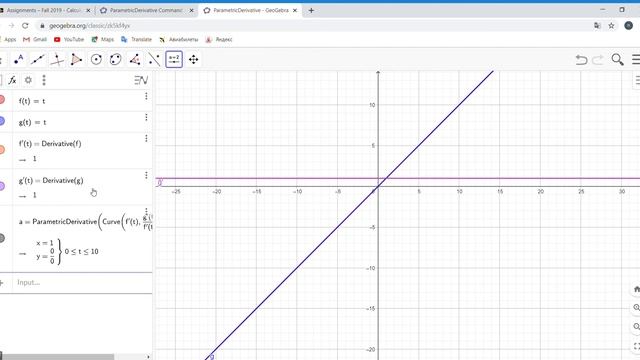The width and height of the screenshot is (640, 360).
Task: Undo the last action in GeoGebra
Action: (x=581, y=60)
